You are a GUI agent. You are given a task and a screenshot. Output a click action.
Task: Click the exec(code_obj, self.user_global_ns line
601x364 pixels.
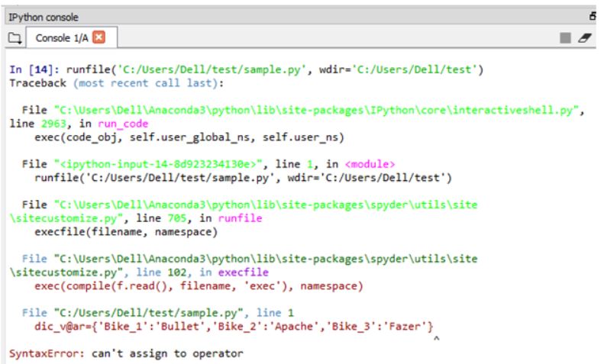(x=189, y=137)
